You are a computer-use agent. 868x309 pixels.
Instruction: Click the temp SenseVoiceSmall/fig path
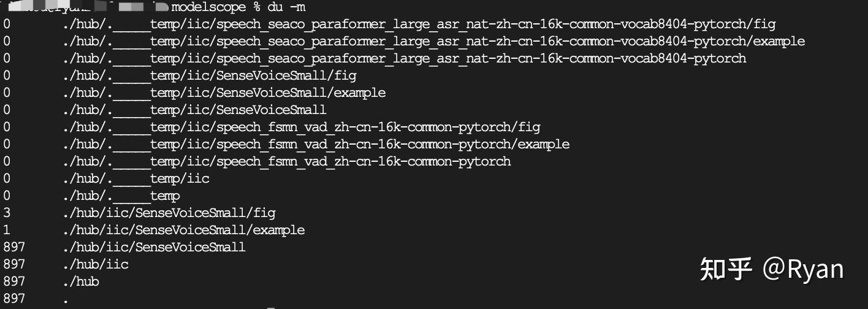209,76
